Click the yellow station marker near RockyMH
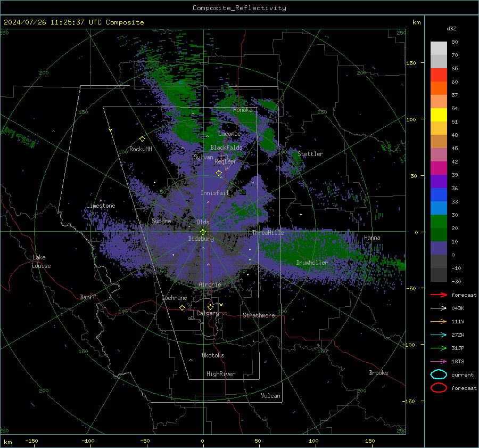The height and width of the screenshot is (448, 479). coord(142,139)
